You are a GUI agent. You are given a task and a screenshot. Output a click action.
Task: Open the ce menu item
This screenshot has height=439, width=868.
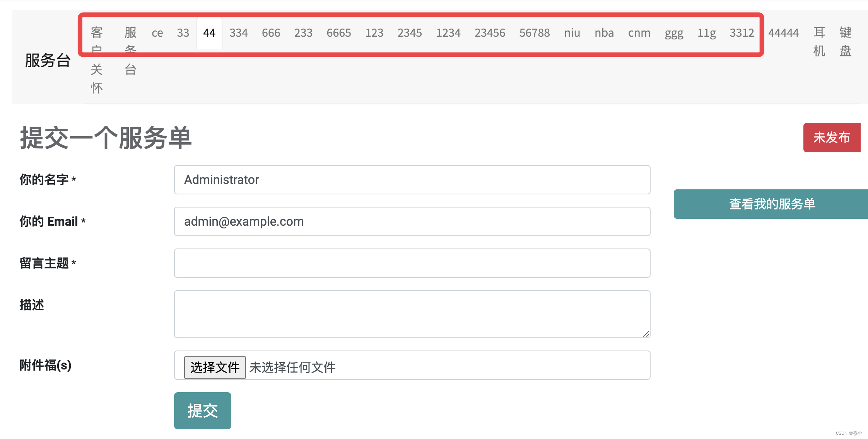[157, 33]
